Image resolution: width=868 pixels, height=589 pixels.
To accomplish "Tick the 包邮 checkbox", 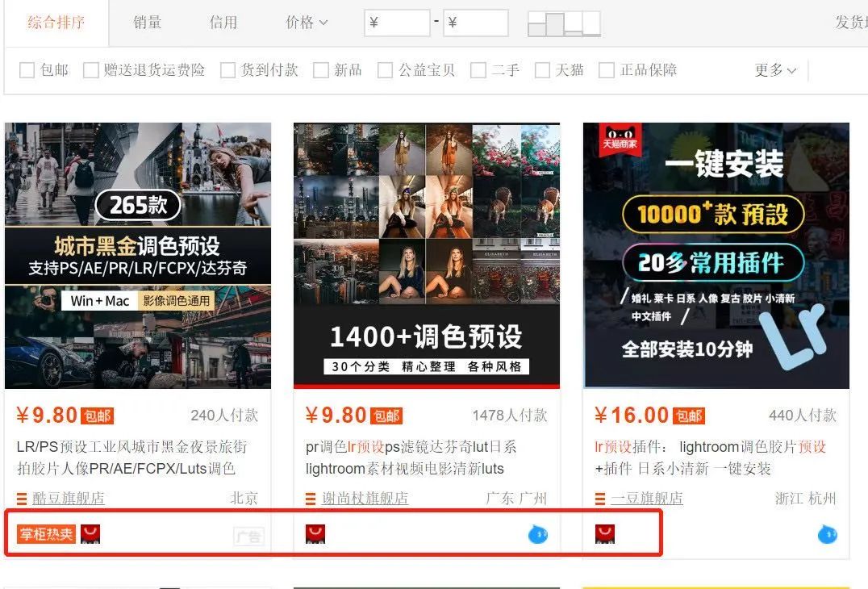I will (x=27, y=70).
